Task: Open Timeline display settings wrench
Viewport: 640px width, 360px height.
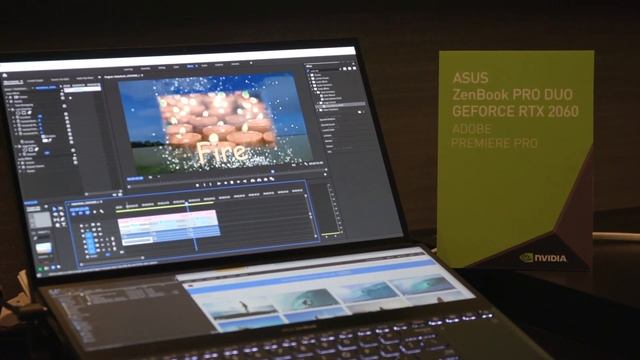Action: tap(102, 211)
